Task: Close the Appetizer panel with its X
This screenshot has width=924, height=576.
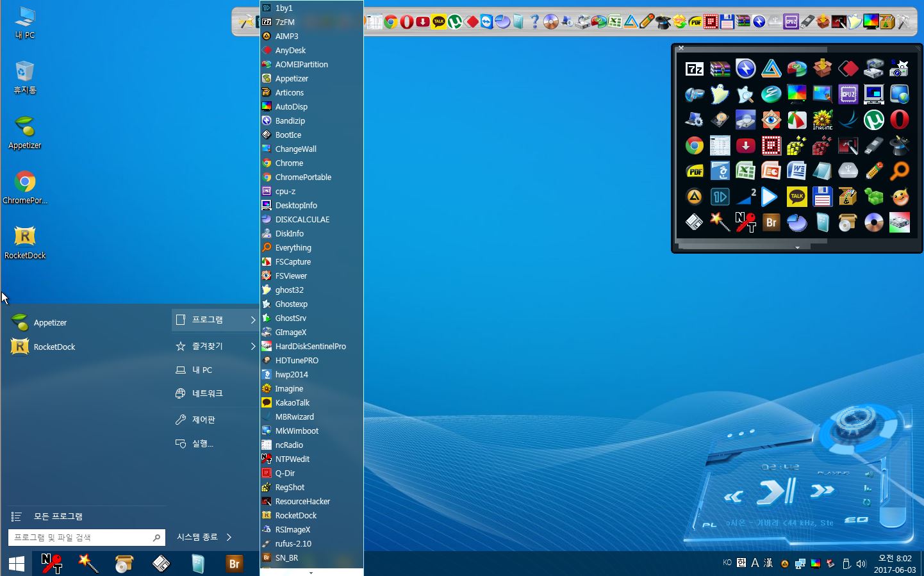Action: [681, 48]
